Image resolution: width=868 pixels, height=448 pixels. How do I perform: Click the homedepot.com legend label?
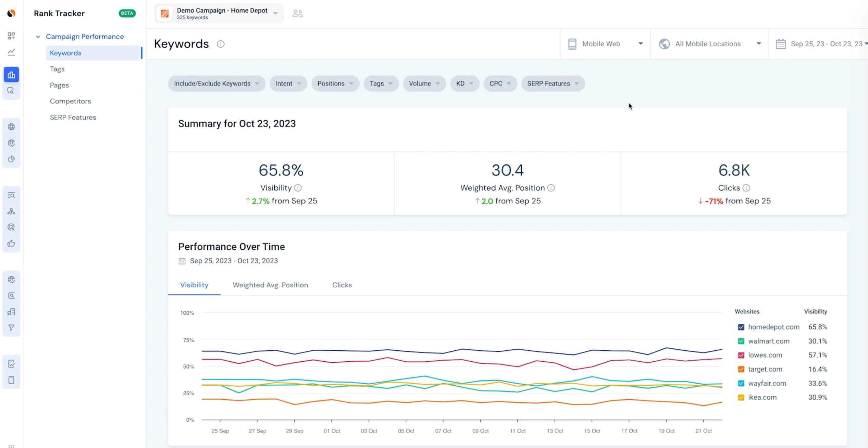[773, 327]
